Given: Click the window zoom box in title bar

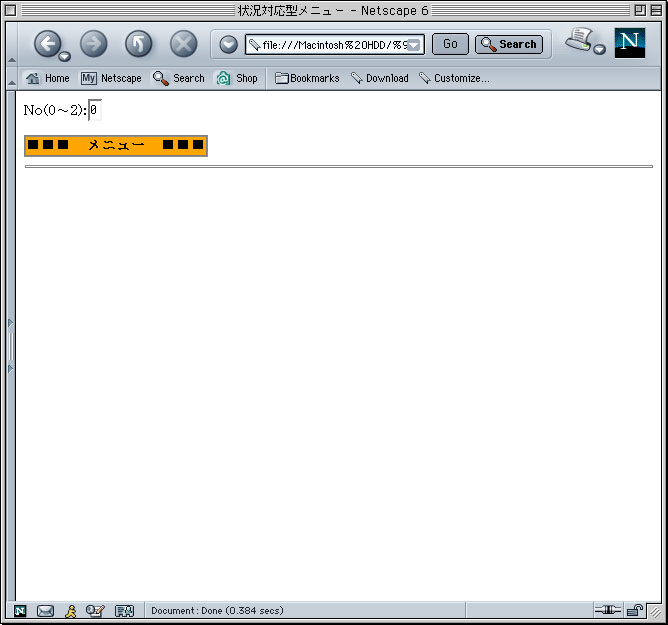Looking at the screenshot, I should click(640, 10).
